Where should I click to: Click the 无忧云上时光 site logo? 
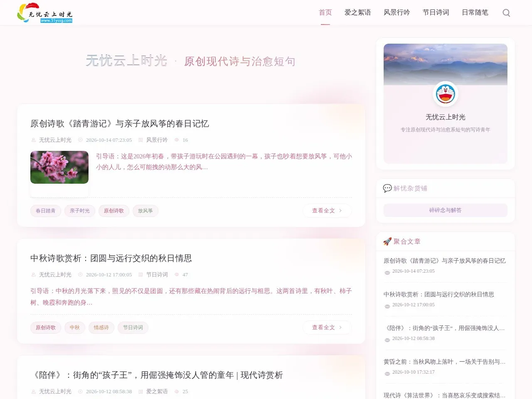[44, 12]
